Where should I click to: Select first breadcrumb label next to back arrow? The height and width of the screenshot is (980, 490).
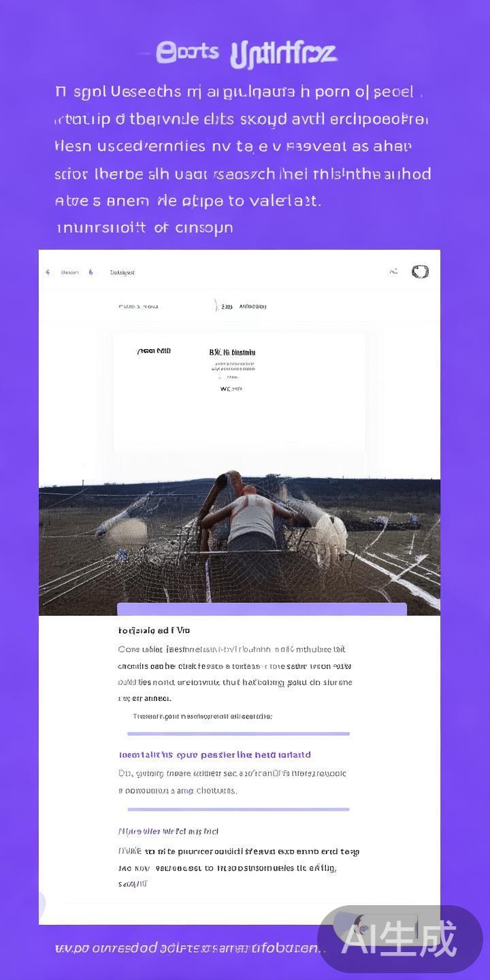(x=69, y=272)
